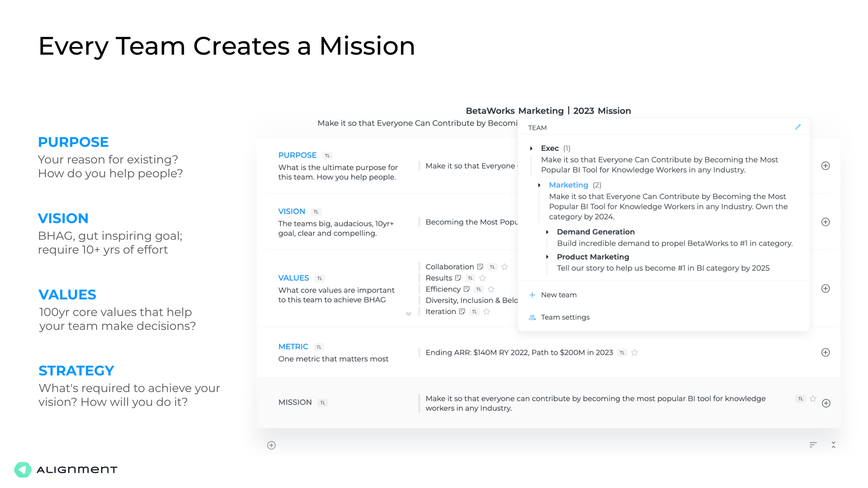868x488 pixels.
Task: Favorite the MISSION statement using its star
Action: 812,398
